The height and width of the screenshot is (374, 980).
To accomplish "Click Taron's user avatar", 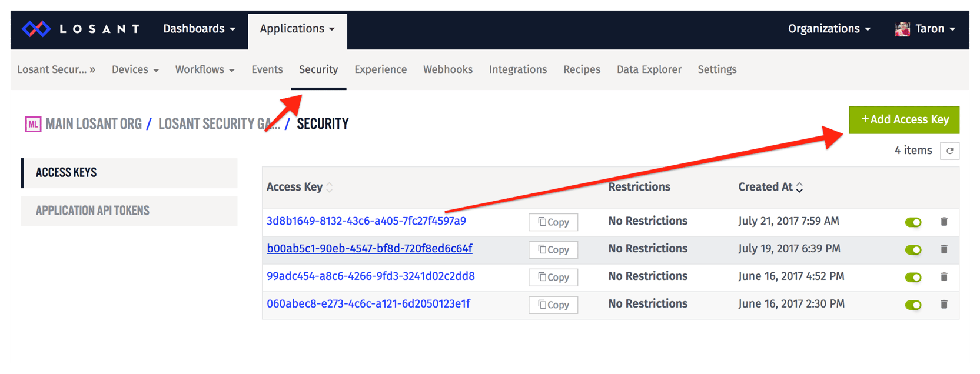I will [902, 29].
